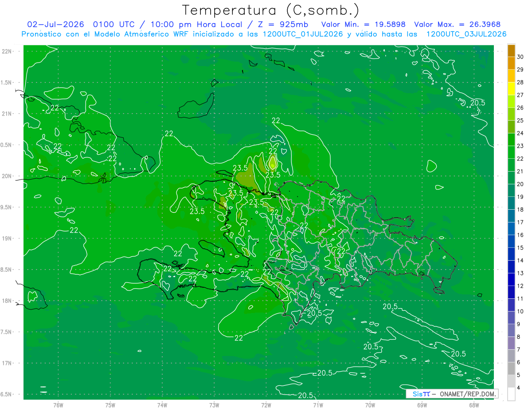532x411 pixels.
Task: Select the '02-Jul-2026' date text
Action: pyautogui.click(x=55, y=24)
